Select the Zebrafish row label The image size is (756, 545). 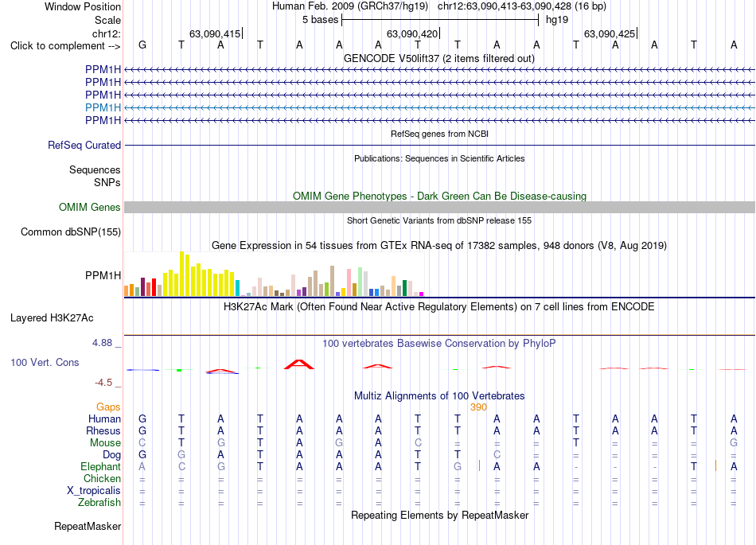point(99,502)
